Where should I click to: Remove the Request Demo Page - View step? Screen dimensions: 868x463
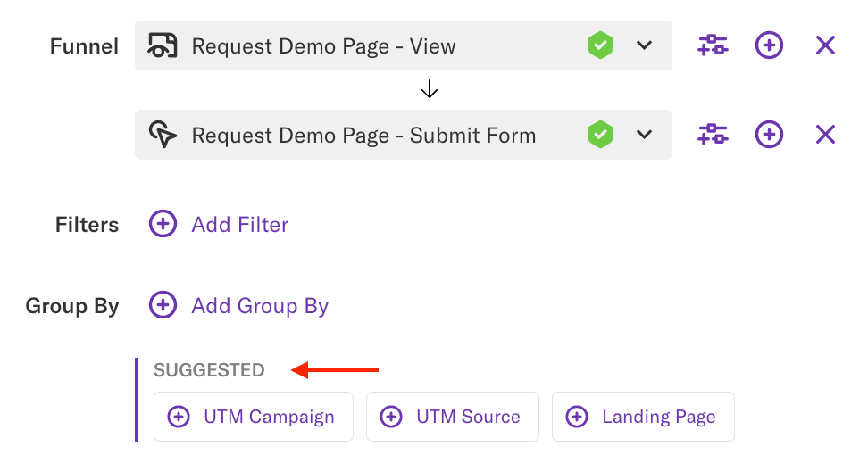point(825,45)
